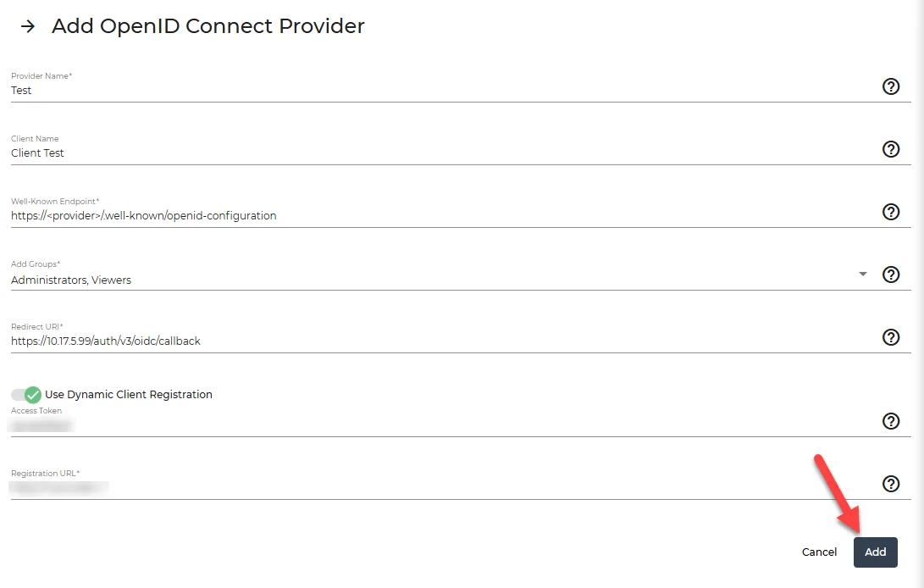
Task: Open help for Provider Name field
Action: [890, 86]
